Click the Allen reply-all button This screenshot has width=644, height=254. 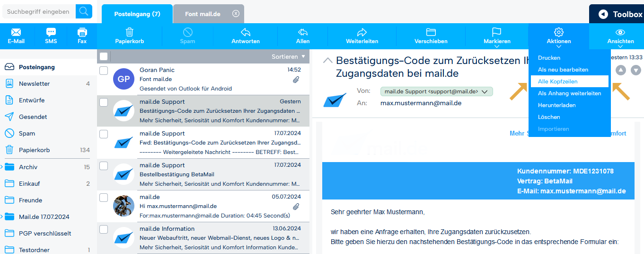coord(303,36)
